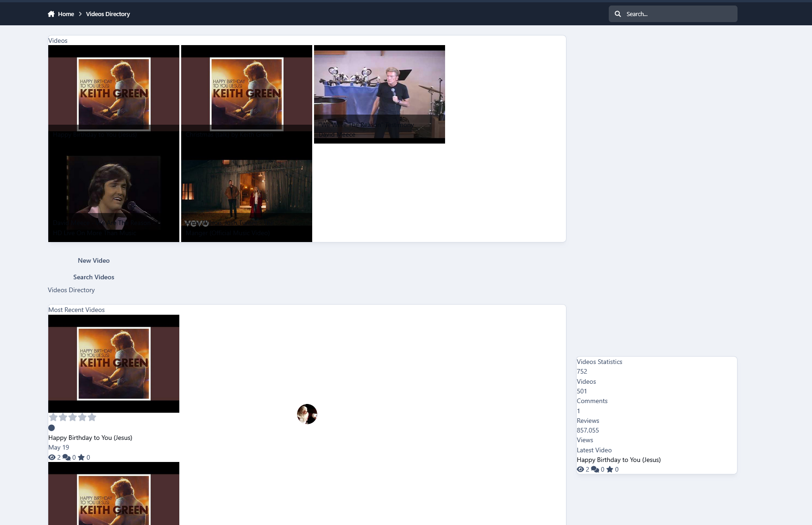Open the round user avatar picture

coord(307,414)
